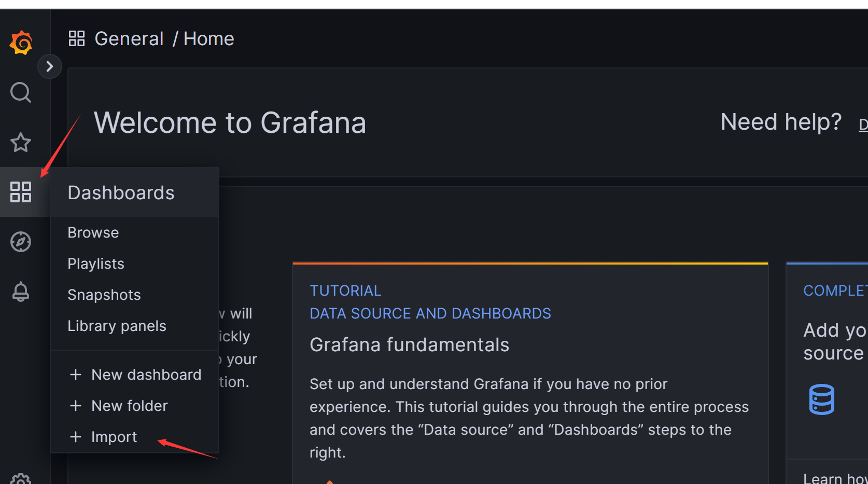Click the Home breadcrumb title
Image resolution: width=868 pixels, height=484 pixels.
209,39
